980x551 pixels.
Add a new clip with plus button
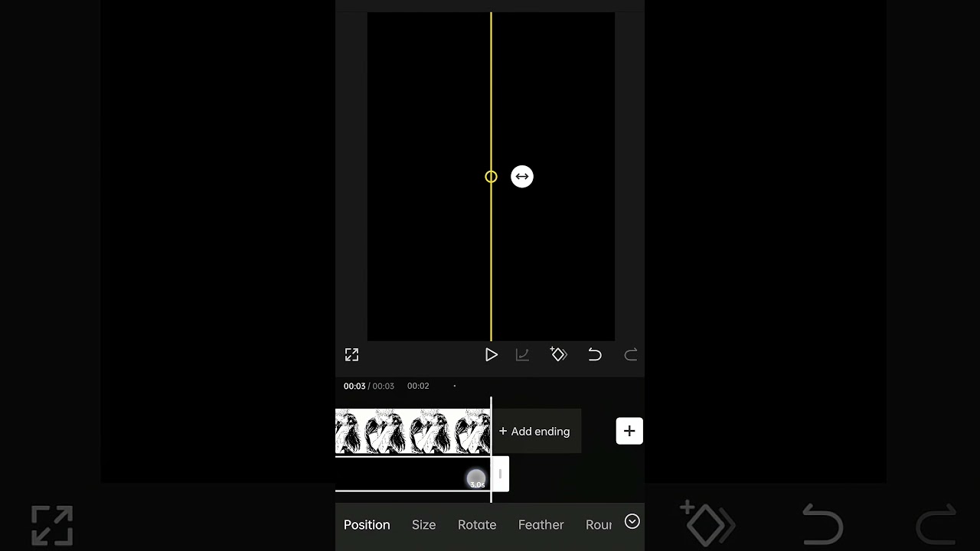pos(629,431)
